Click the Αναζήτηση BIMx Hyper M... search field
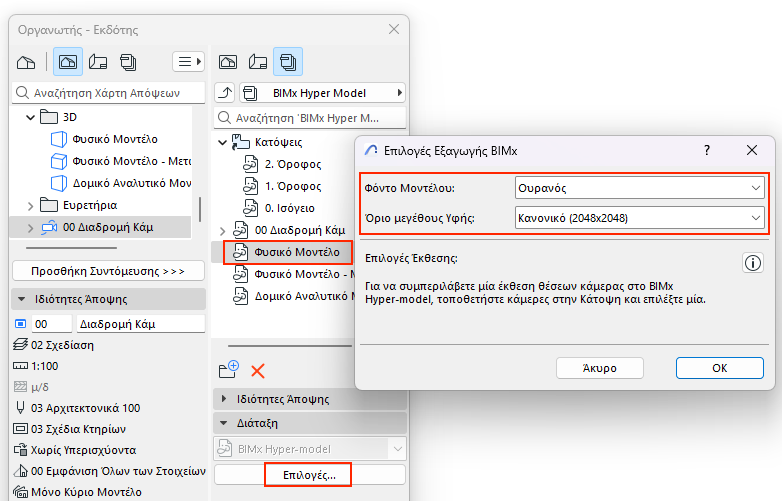Image resolution: width=782 pixels, height=501 pixels. (310, 118)
